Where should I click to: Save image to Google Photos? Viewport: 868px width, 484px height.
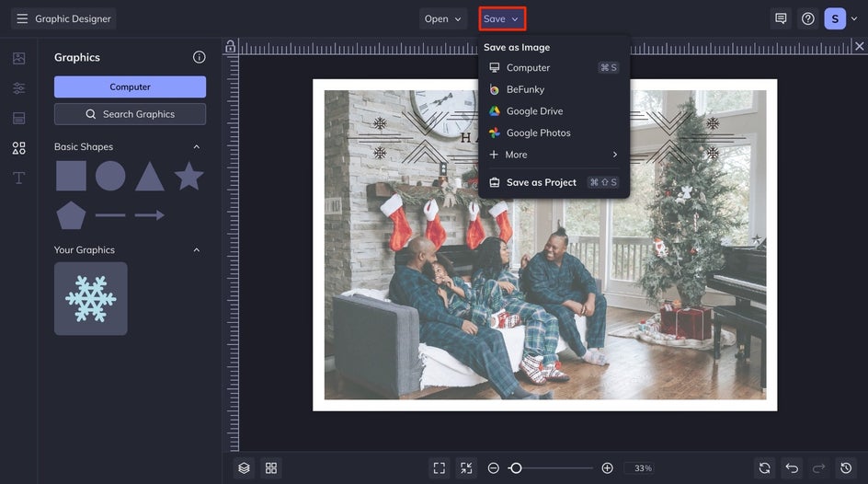tap(554, 133)
